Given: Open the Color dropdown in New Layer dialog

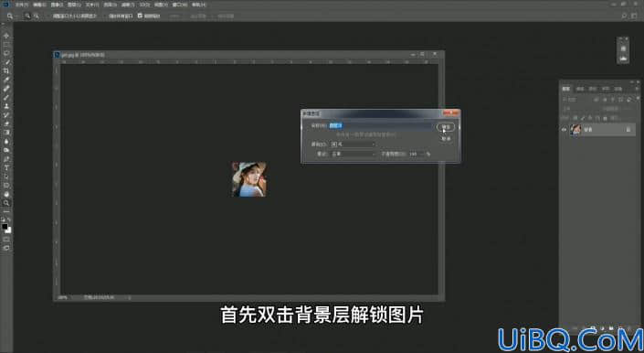Looking at the screenshot, I should click(354, 144).
